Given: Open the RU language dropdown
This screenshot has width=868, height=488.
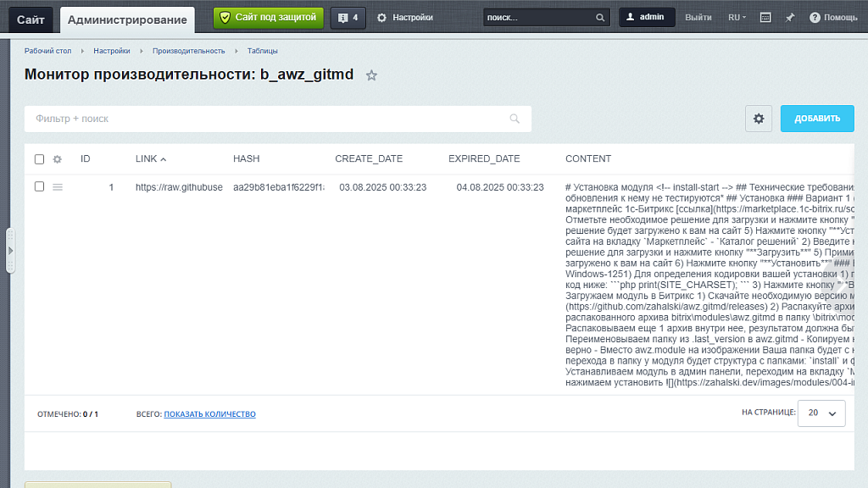Looking at the screenshot, I should [737, 18].
